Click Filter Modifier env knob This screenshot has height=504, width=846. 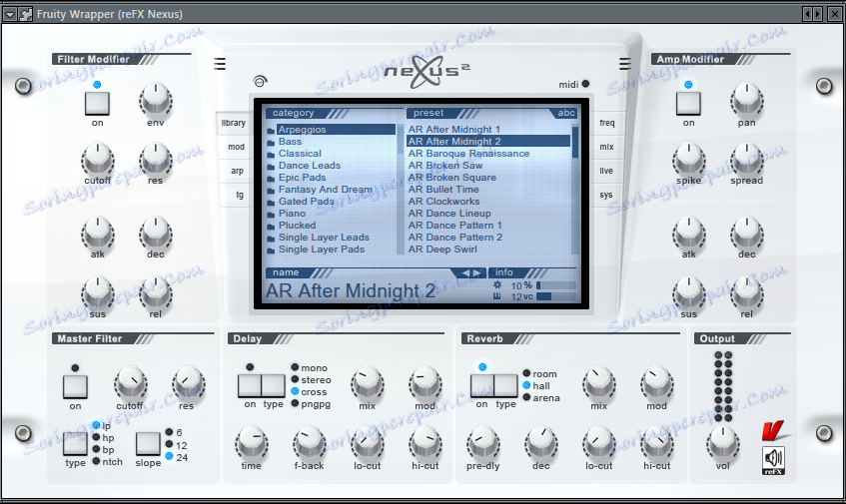point(156,100)
